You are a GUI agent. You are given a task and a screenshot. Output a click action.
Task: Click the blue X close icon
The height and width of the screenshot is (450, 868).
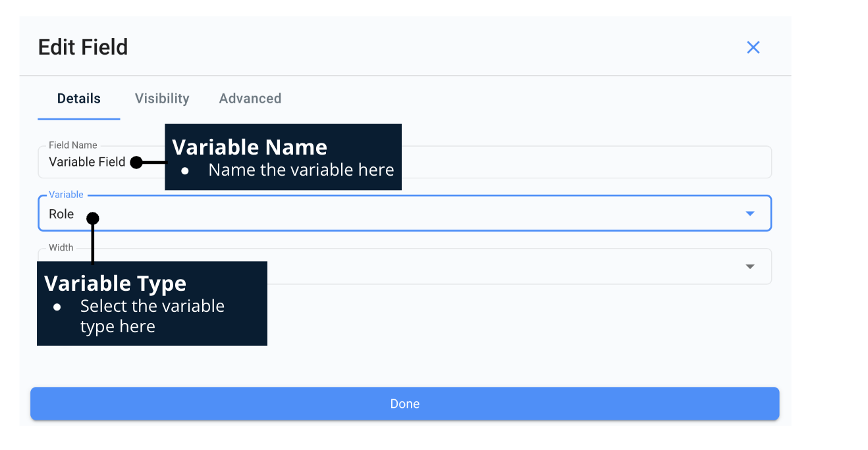click(x=753, y=47)
